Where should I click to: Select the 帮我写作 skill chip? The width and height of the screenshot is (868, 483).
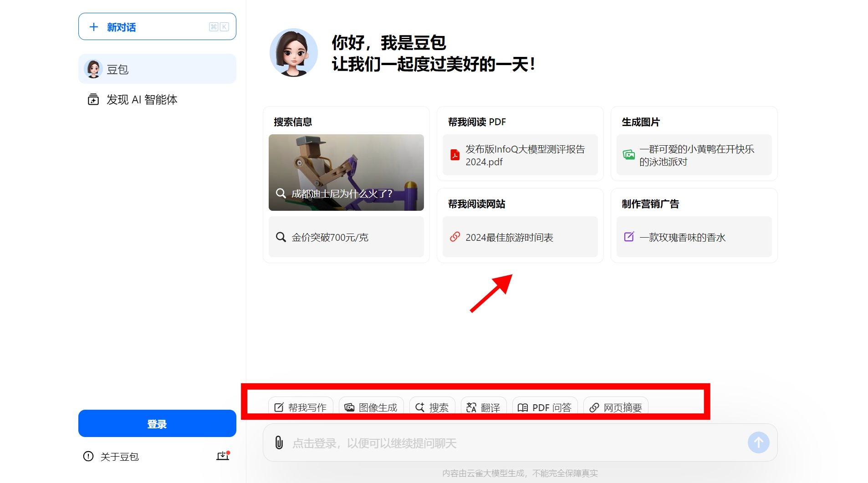(301, 407)
